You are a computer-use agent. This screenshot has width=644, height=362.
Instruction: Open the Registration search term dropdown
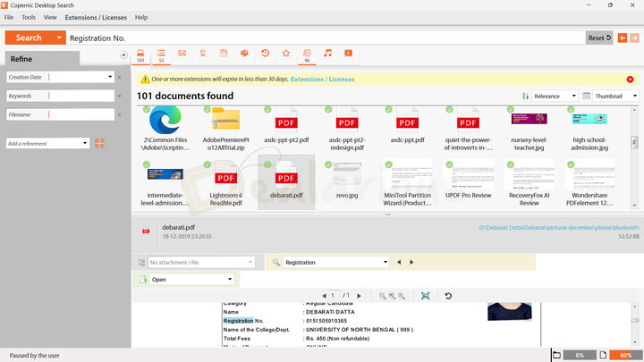(x=386, y=262)
